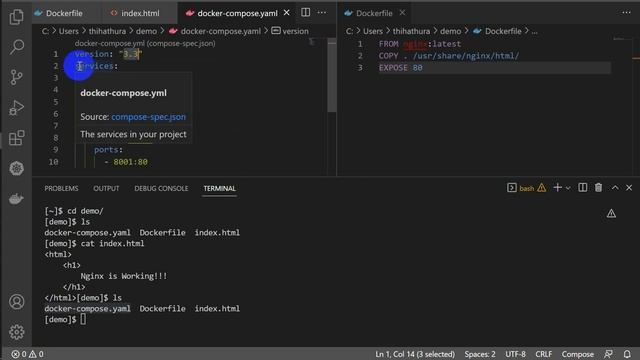
Task: Click demo breadcrumb in right editor
Action: (x=450, y=31)
